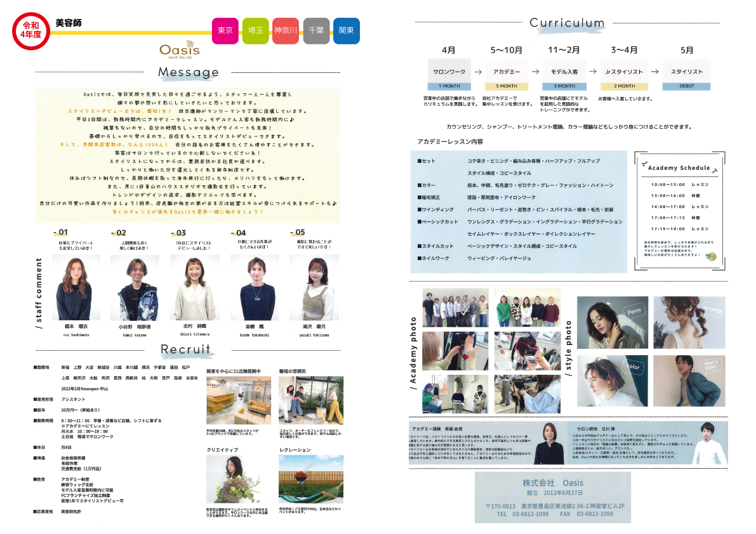Click the DEBUT blue bar
Viewport: 756px width, 534px height.
tap(687, 86)
